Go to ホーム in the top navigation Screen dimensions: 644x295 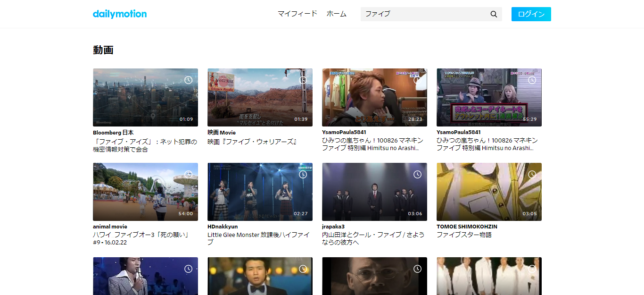[x=337, y=14]
